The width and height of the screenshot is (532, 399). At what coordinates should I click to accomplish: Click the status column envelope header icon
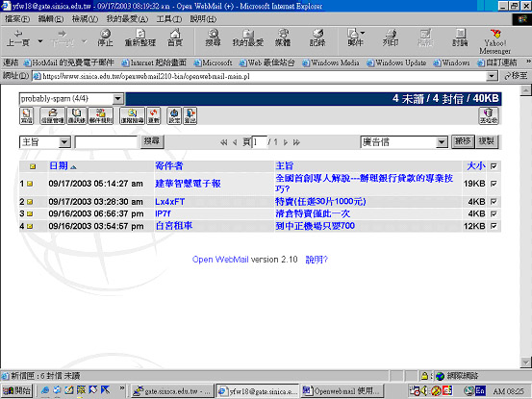coord(33,166)
